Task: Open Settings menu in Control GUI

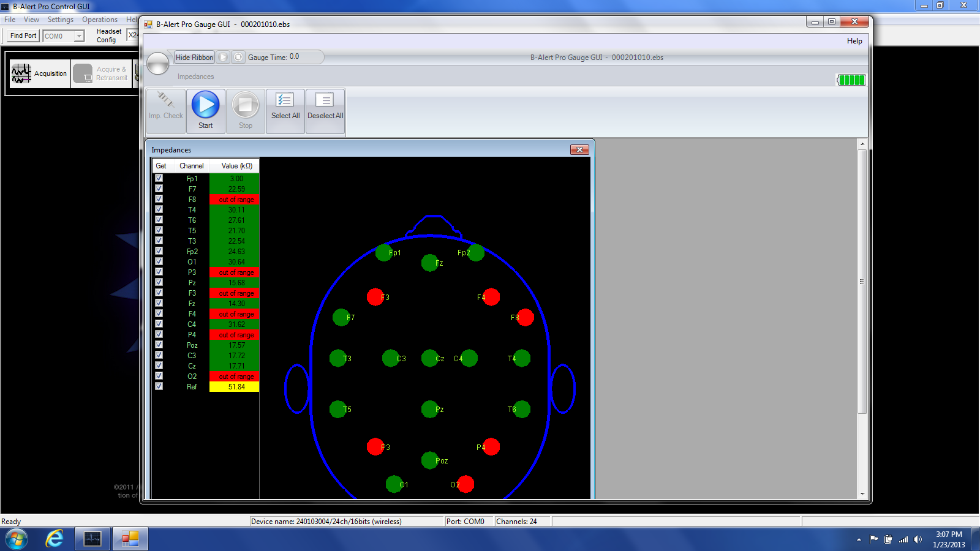Action: tap(61, 20)
